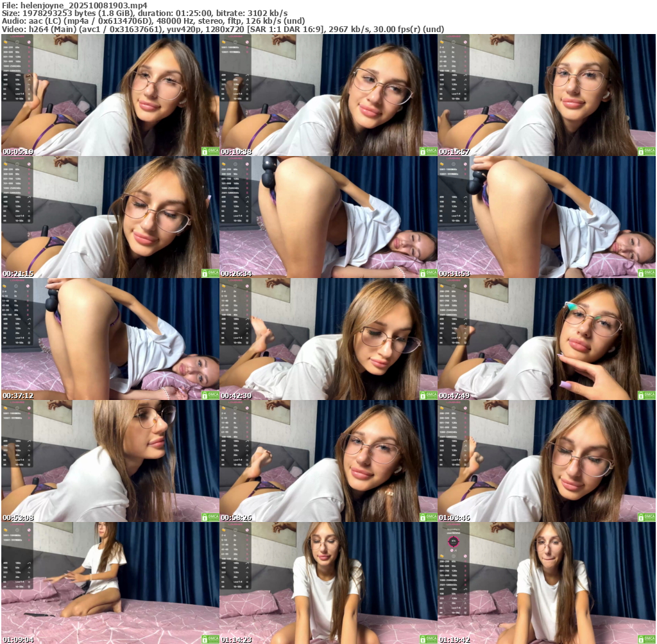Select the thumbnail at timestamp 01:03:46
This screenshot has width=657, height=644.
click(547, 461)
